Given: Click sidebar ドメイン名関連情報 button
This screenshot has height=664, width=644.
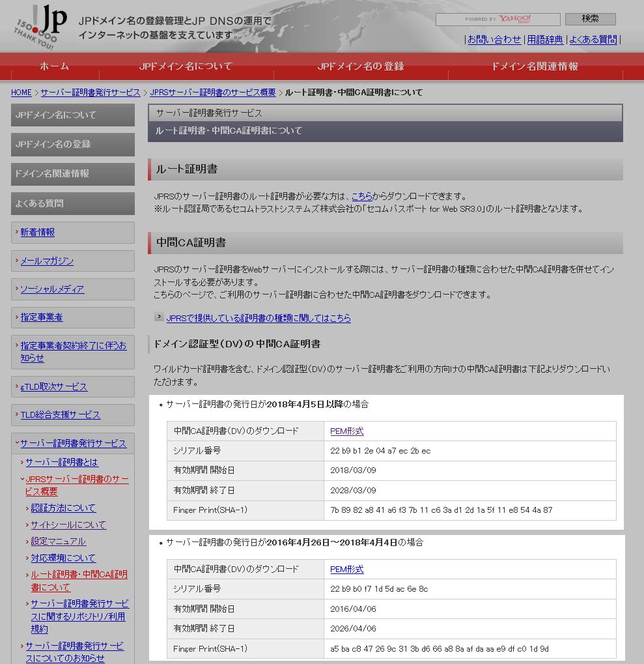Looking at the screenshot, I should pos(73,173).
